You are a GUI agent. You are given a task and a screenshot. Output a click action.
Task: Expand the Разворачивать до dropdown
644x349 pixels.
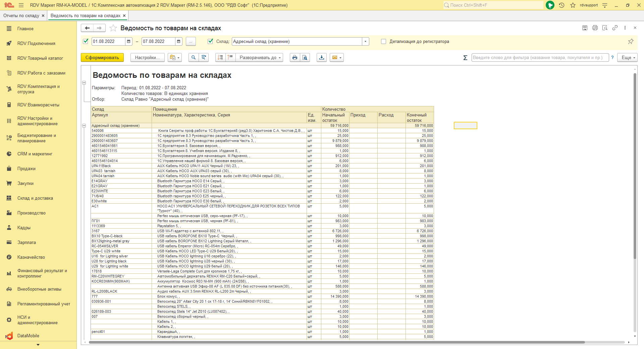(x=260, y=58)
